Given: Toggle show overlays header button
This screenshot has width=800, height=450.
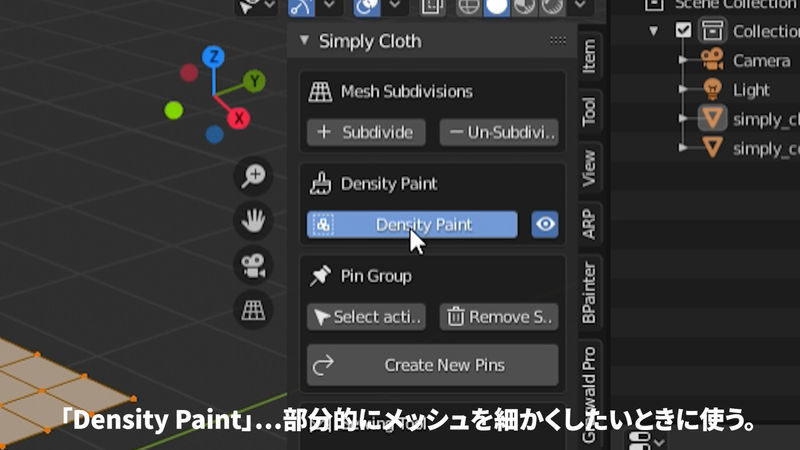Looking at the screenshot, I should click(x=367, y=6).
